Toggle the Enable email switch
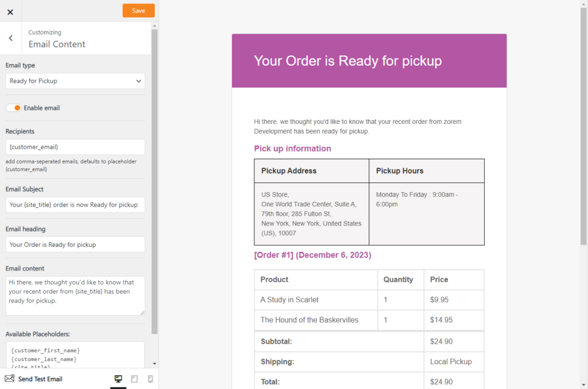Viewport: 588px width, 389px height. [x=14, y=108]
